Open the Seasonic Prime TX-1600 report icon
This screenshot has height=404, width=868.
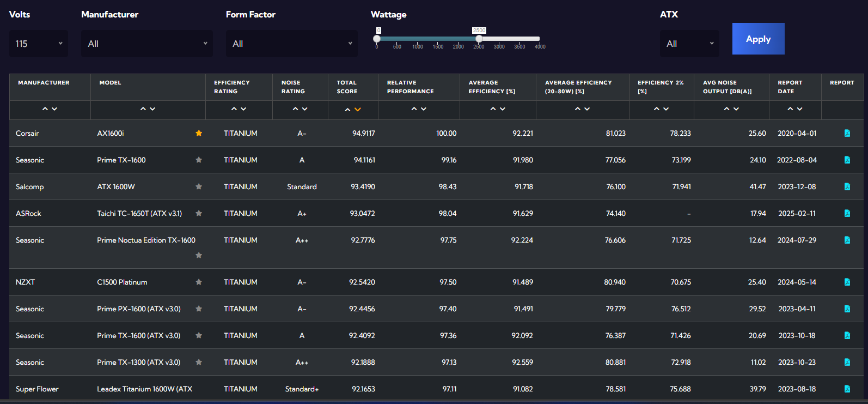click(x=847, y=160)
